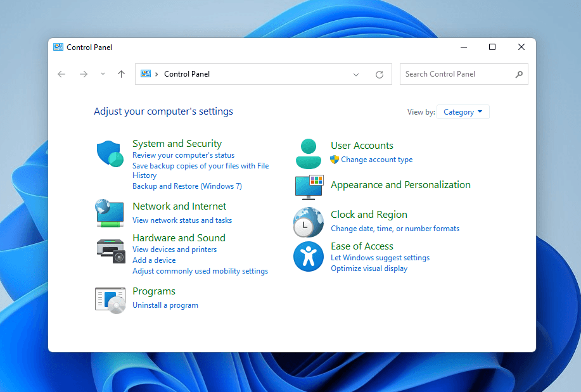Open the Ease of Access heading
Image resolution: width=581 pixels, height=392 pixels.
click(362, 246)
